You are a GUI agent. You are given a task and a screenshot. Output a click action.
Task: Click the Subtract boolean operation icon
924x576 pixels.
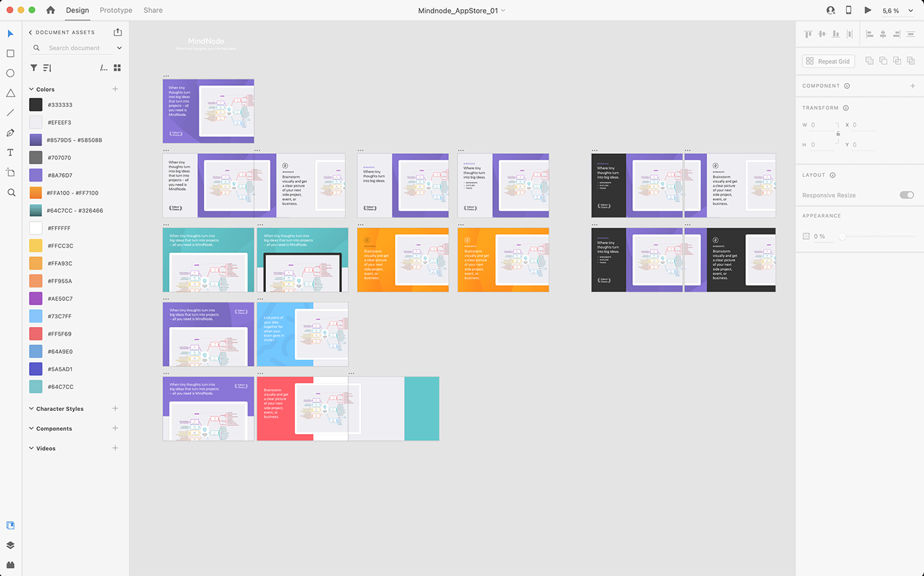pos(883,61)
